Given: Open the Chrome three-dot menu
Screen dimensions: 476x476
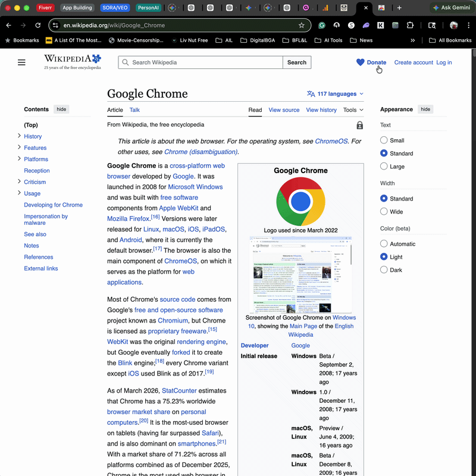Looking at the screenshot, I should click(x=468, y=25).
